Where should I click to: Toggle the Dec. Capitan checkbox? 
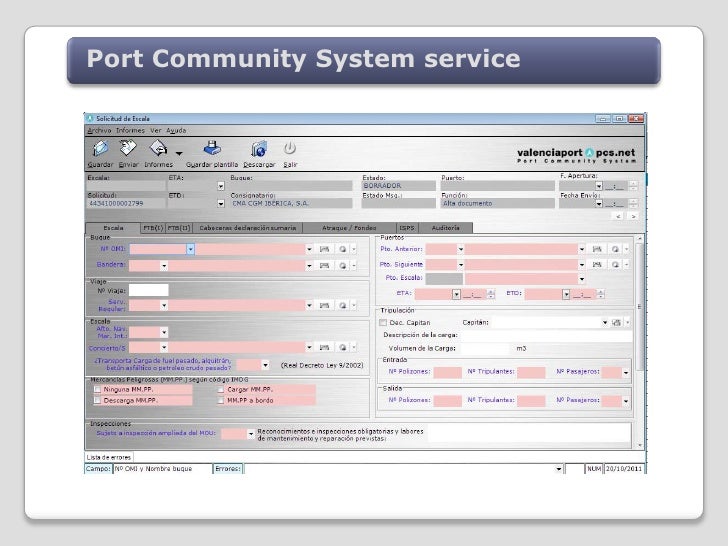383,322
